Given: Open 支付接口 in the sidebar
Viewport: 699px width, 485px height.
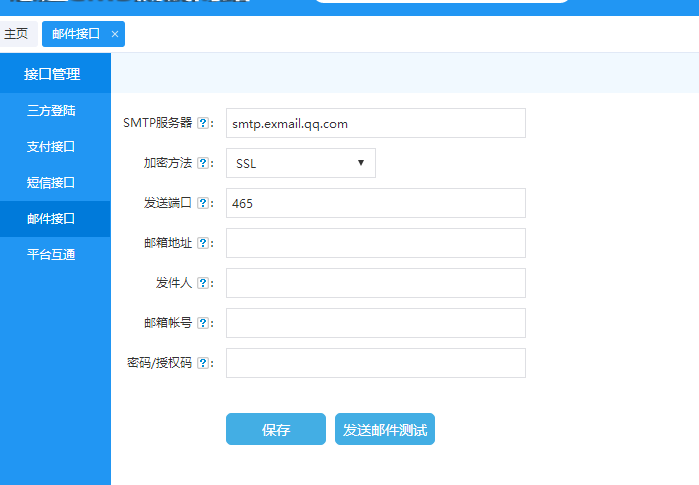Looking at the screenshot, I should pyautogui.click(x=51, y=147).
